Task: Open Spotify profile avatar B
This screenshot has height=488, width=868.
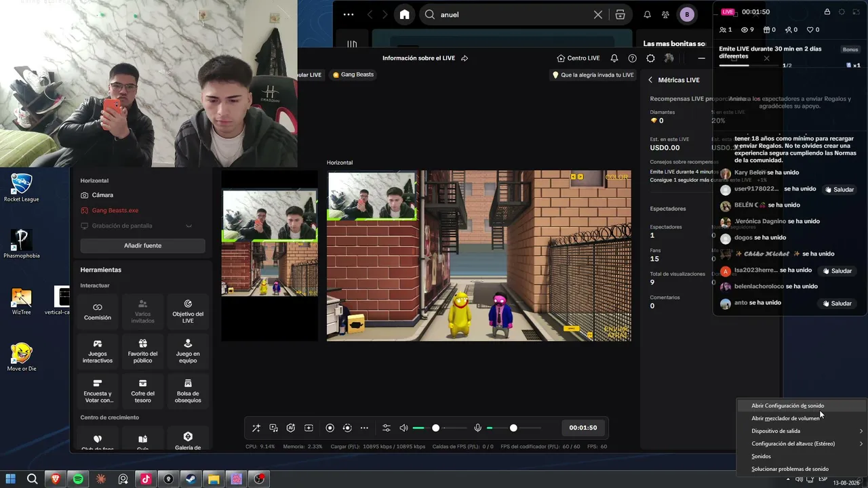Action: (x=687, y=14)
